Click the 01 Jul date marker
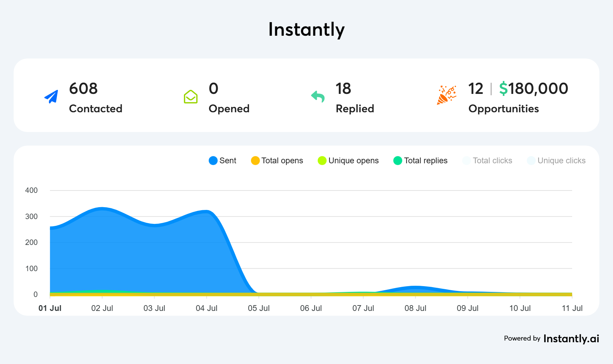Image resolution: width=613 pixels, height=364 pixels. (50, 308)
